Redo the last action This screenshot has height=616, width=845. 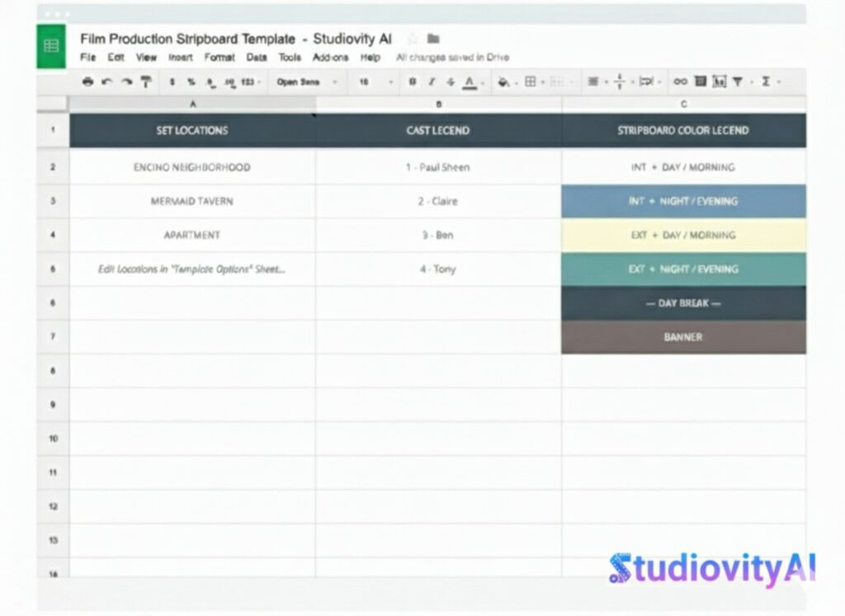click(126, 82)
